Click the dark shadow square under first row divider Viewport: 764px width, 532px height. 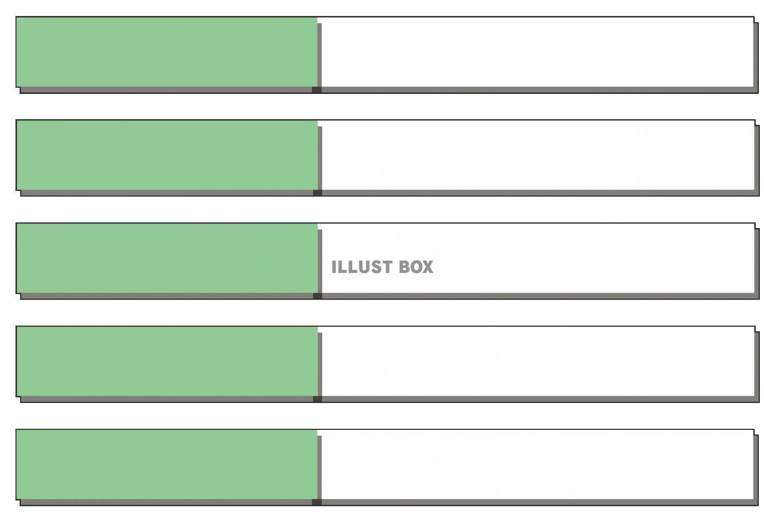(317, 90)
